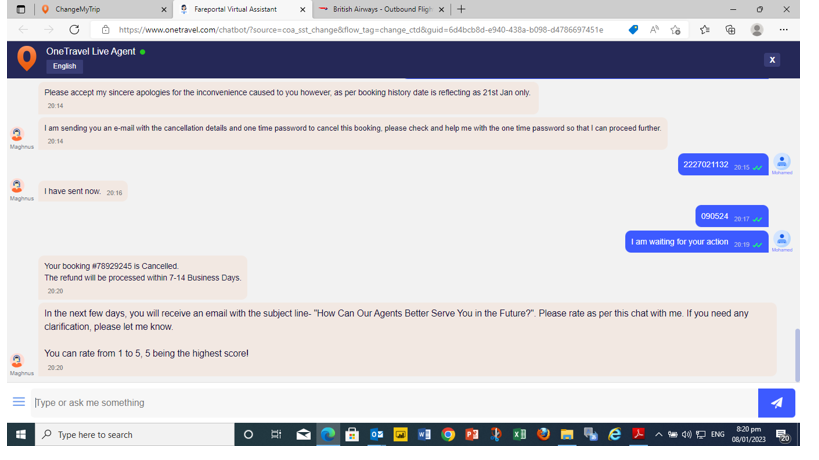
Task: Open ENG language input indicator
Action: tap(718, 434)
